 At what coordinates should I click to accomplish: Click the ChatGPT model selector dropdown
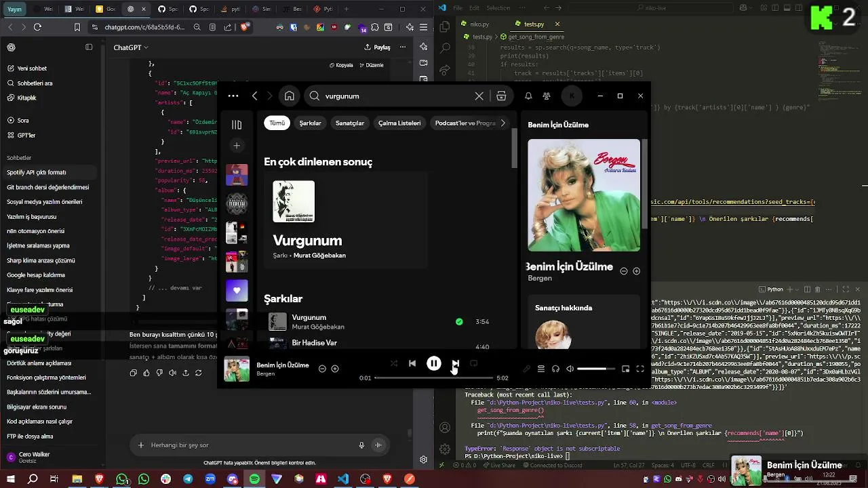tap(131, 47)
